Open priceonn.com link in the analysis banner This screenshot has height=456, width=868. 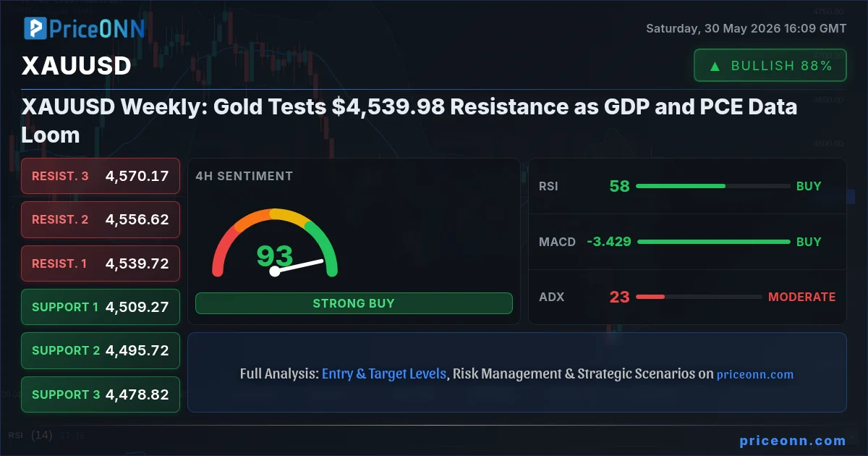pos(755,374)
